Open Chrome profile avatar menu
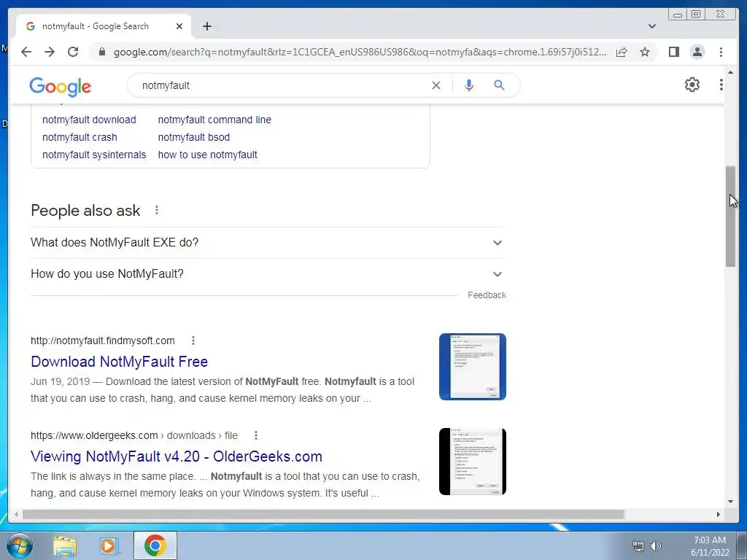 (697, 52)
